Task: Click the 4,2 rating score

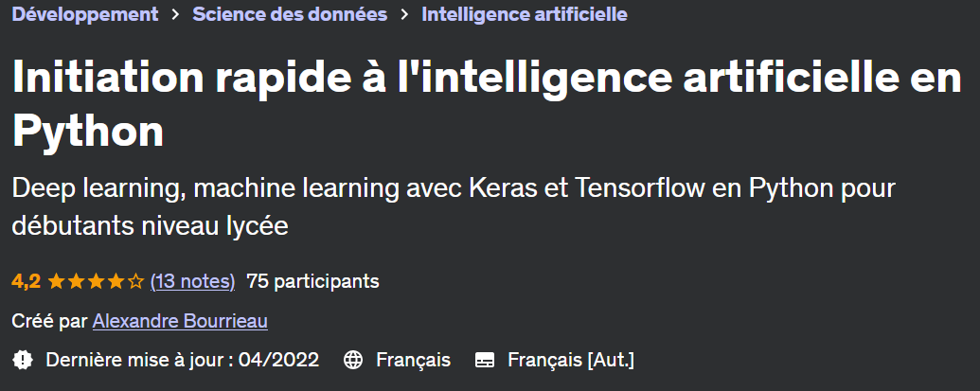Action: pyautogui.click(x=26, y=281)
